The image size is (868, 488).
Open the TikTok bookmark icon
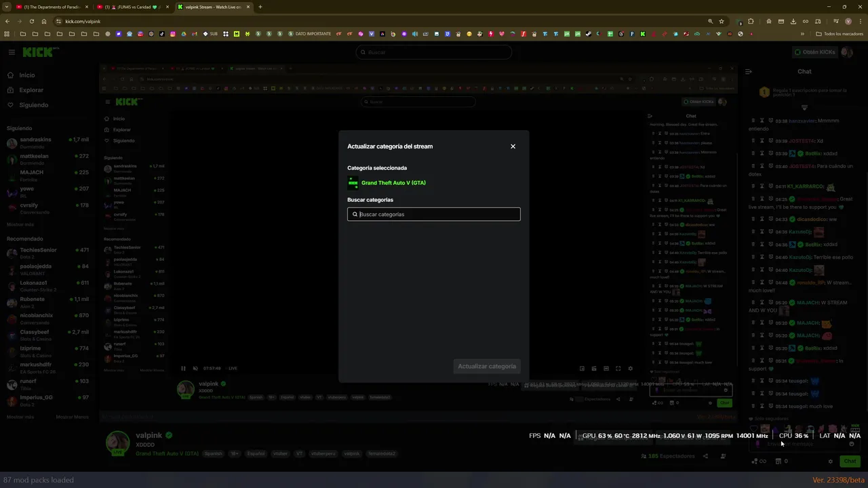tap(162, 34)
